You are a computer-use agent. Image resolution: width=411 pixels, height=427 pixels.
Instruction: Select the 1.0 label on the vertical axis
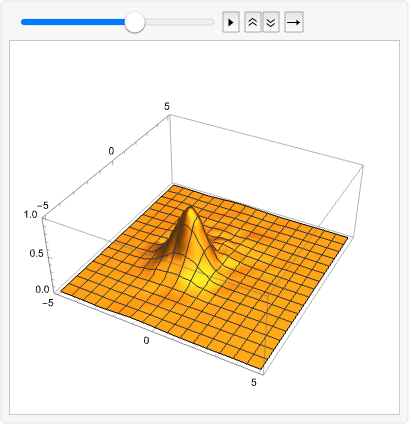(x=30, y=214)
